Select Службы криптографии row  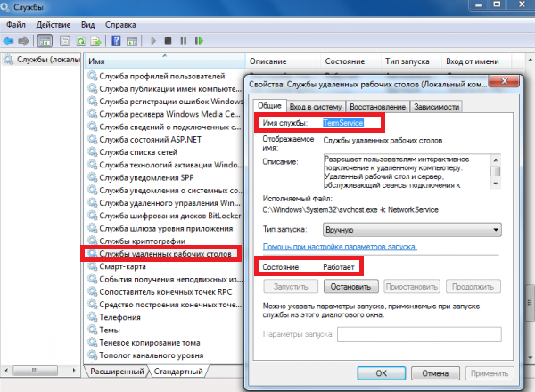tap(164, 241)
